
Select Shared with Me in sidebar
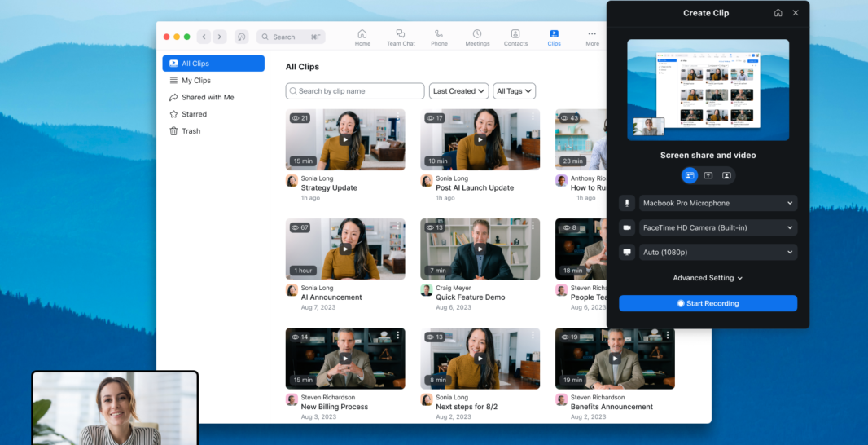pyautogui.click(x=207, y=97)
